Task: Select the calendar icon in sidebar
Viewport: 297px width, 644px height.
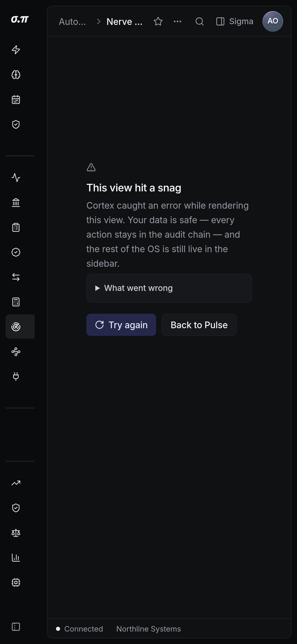Action: pyautogui.click(x=16, y=100)
